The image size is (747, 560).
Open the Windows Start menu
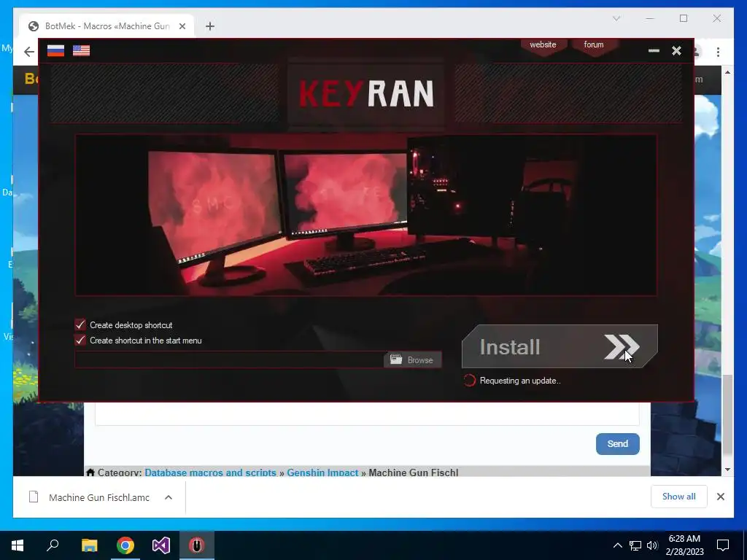pos(18,545)
